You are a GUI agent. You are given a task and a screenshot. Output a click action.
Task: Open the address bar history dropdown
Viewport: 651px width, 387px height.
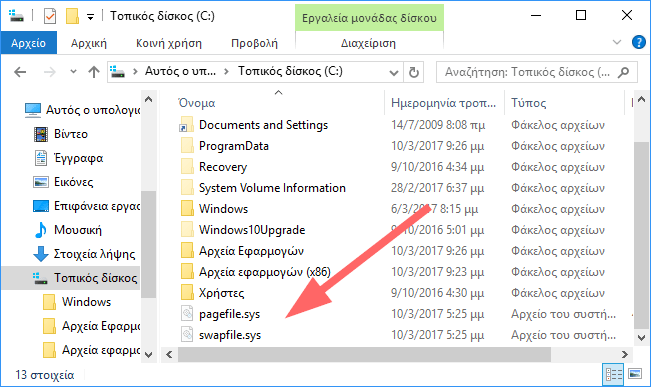(x=394, y=73)
